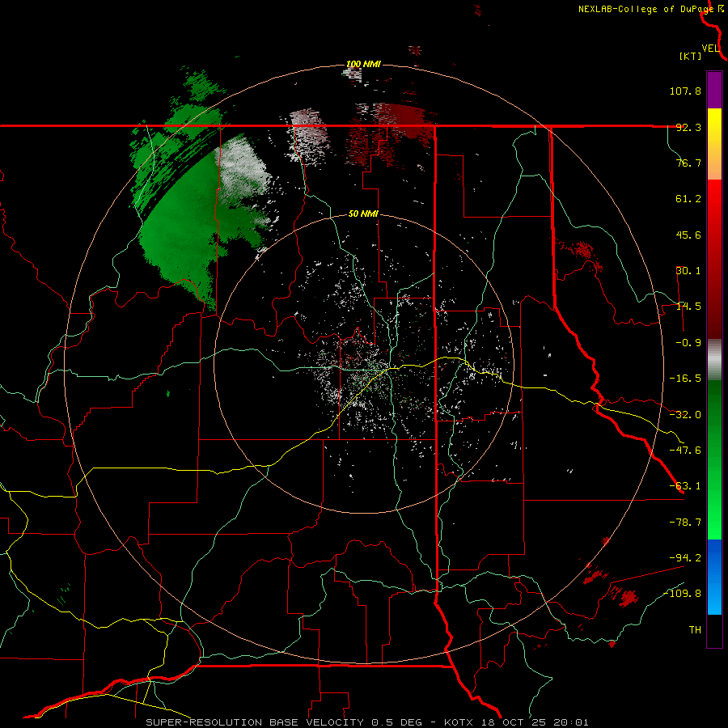Click the -94.2 scale value

point(685,557)
